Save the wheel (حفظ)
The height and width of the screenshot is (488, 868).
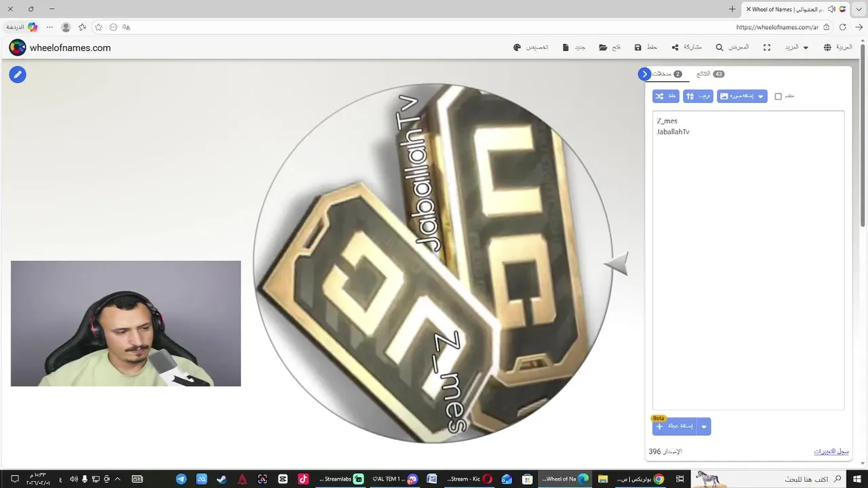point(646,47)
